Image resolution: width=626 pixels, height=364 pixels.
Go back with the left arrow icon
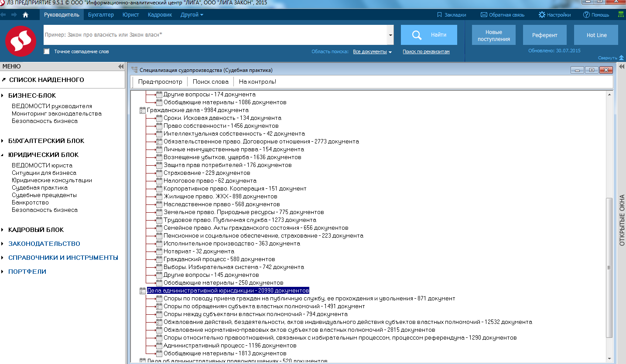click(3, 15)
